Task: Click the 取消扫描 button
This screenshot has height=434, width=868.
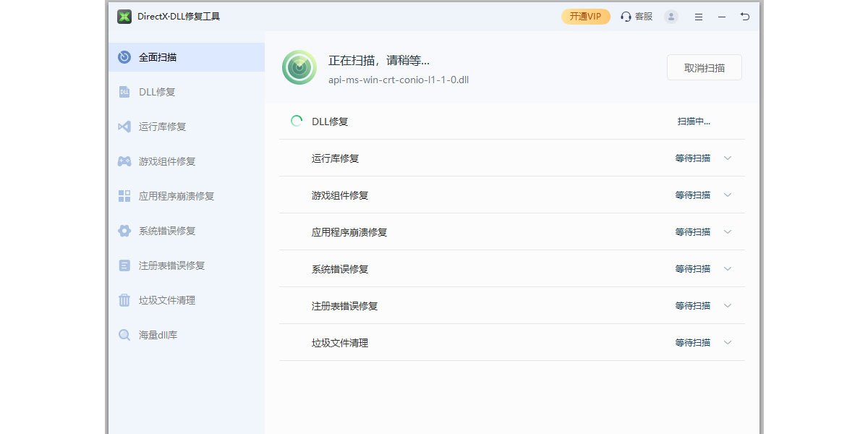Action: coord(704,68)
